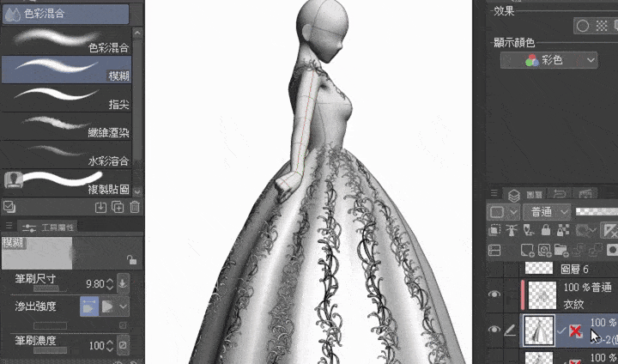
Task: Click the 筆刷濃度 slider bar
Action: click(x=50, y=350)
